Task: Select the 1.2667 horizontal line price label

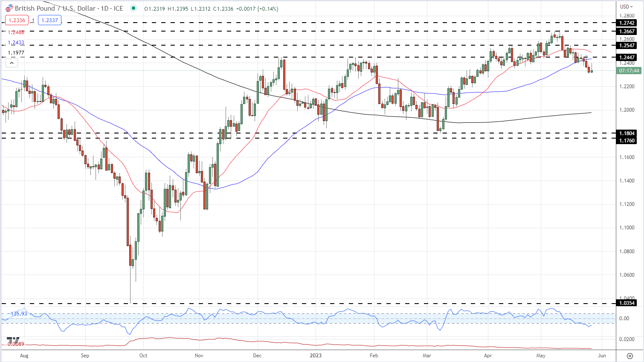Action: [627, 32]
